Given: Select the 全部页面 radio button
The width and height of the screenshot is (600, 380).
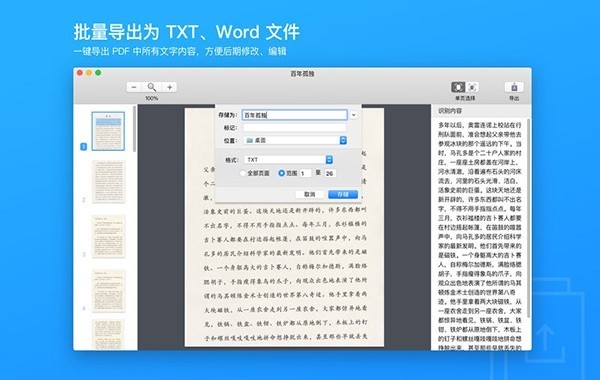Looking at the screenshot, I should point(243,173).
